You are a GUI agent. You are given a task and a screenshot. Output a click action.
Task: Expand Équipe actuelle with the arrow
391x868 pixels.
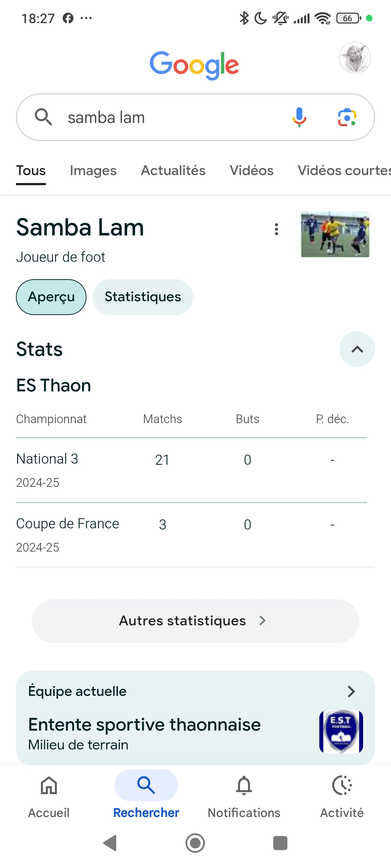coord(351,692)
